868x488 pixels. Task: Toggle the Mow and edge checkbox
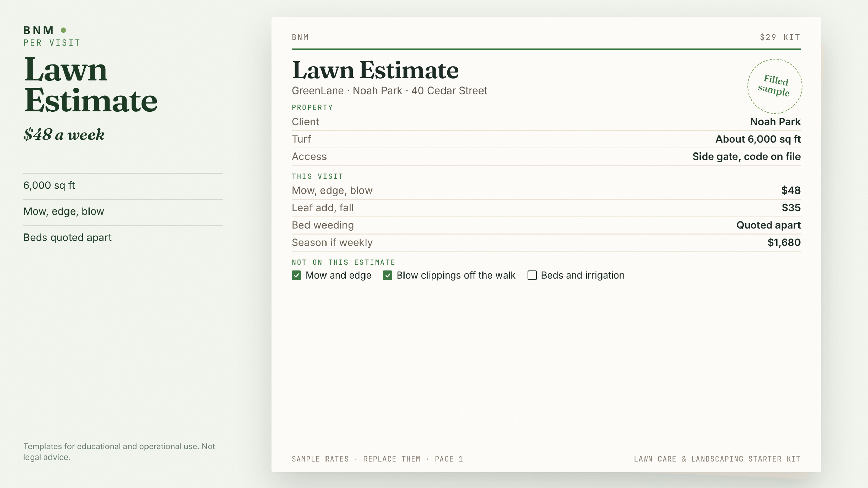296,275
